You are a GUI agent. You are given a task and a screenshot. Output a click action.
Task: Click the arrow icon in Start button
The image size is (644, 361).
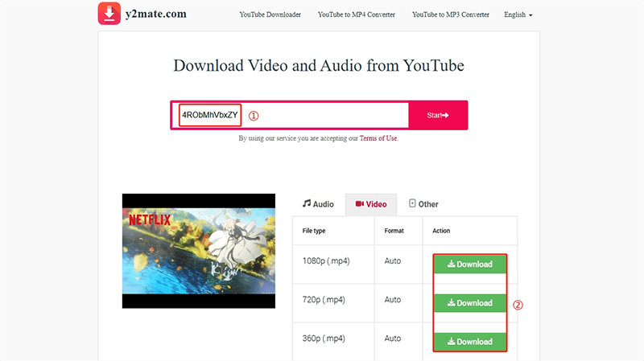(445, 116)
